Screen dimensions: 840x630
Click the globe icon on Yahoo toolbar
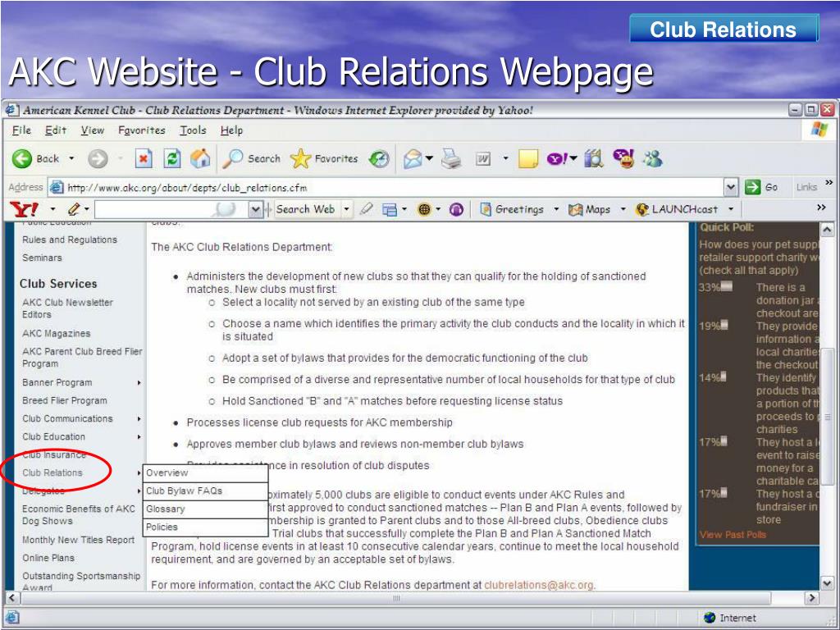coord(424,210)
